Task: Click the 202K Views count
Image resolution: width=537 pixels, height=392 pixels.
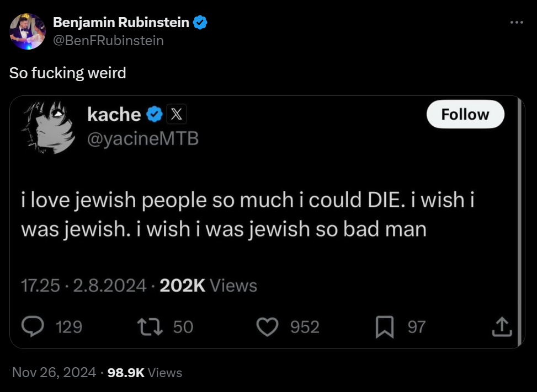Action: 208,286
